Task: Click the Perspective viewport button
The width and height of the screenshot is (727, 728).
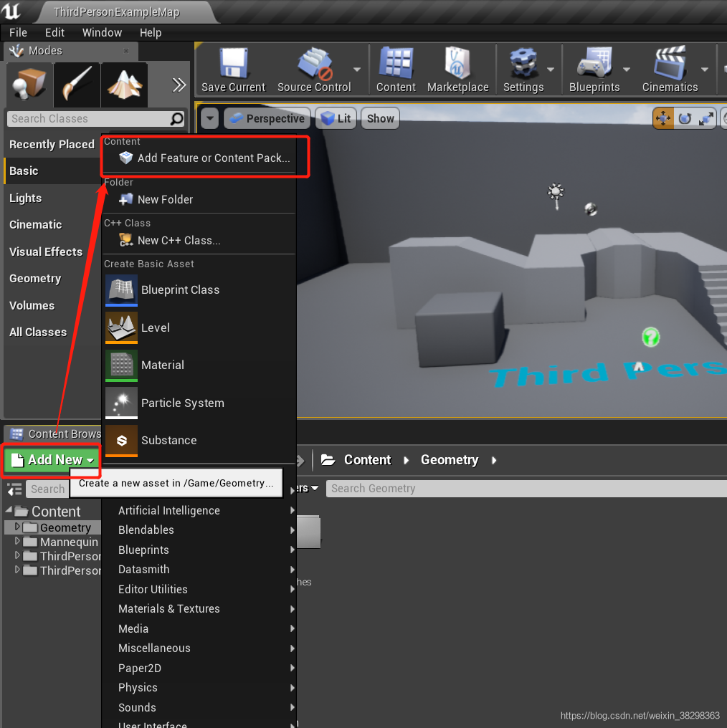Action: point(267,118)
